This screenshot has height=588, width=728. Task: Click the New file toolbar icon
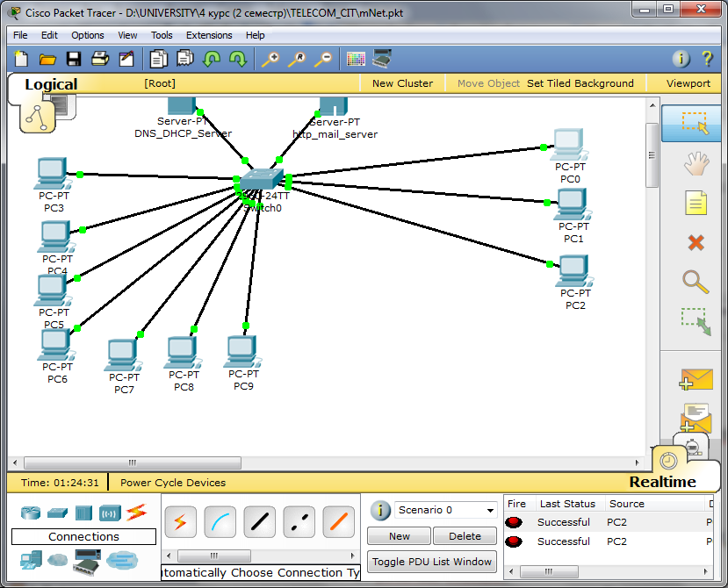coord(21,59)
